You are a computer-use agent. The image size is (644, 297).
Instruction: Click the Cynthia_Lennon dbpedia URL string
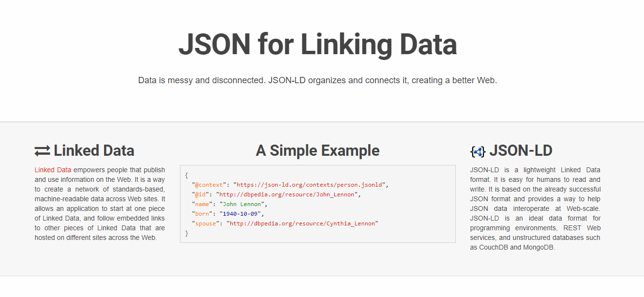(x=302, y=223)
